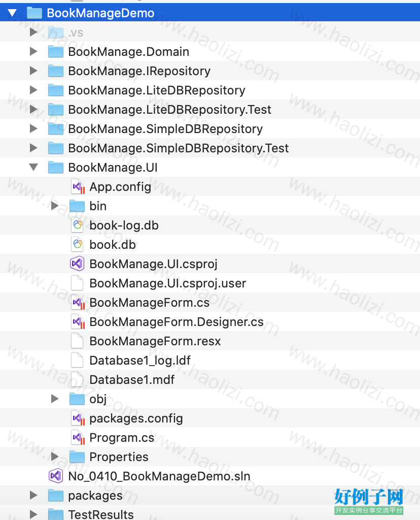Click the BookManageForm.resx file icon

pos(77,341)
